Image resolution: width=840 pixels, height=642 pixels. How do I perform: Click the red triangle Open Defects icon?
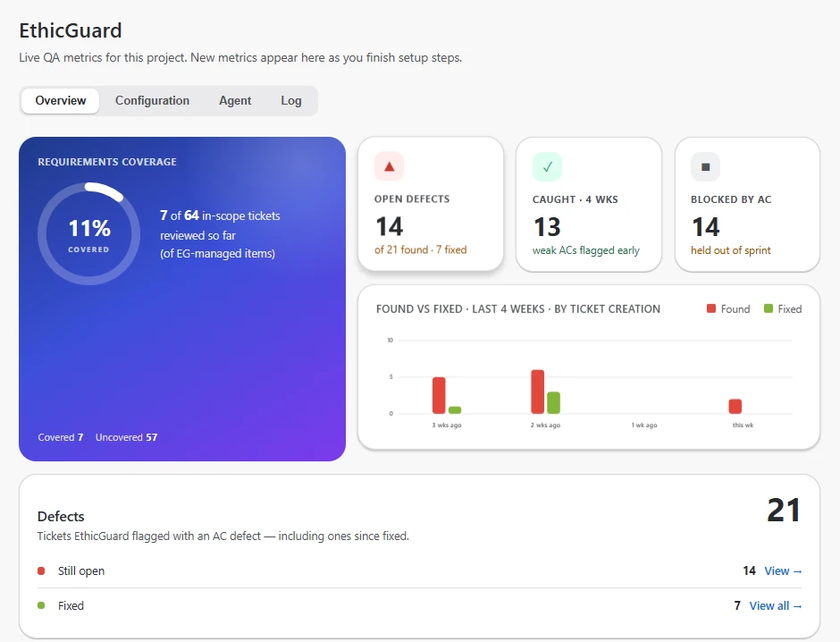click(x=389, y=166)
